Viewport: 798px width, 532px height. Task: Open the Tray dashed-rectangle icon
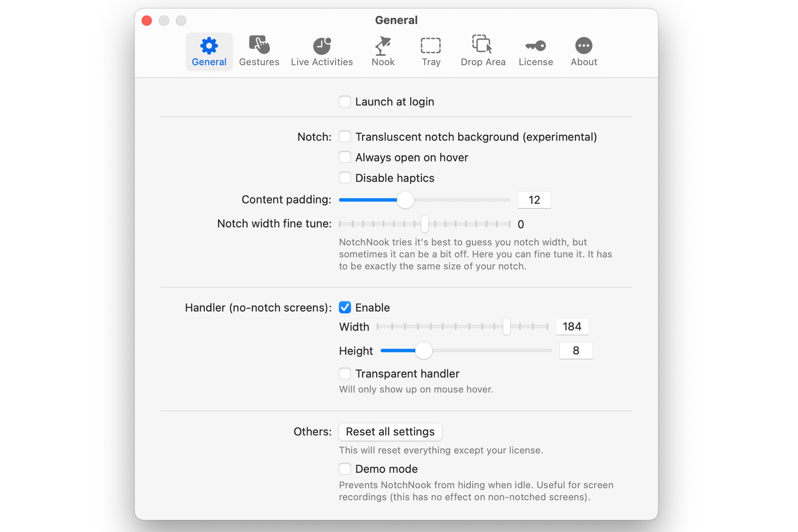[431, 46]
